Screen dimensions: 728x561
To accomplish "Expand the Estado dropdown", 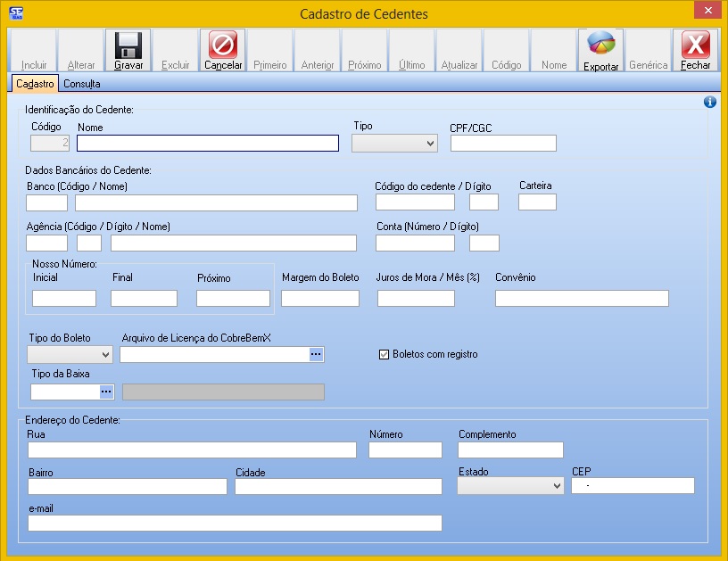I will click(510, 486).
